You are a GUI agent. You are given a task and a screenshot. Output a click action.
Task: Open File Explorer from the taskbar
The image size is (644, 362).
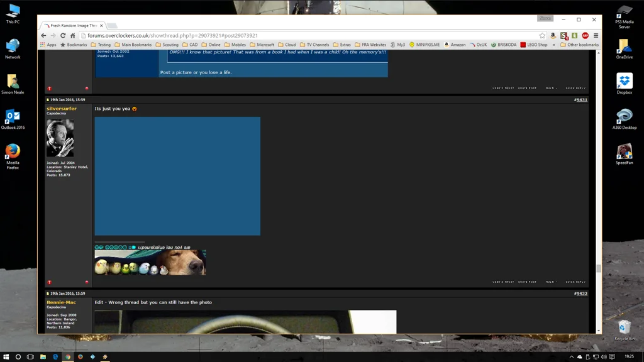43,357
